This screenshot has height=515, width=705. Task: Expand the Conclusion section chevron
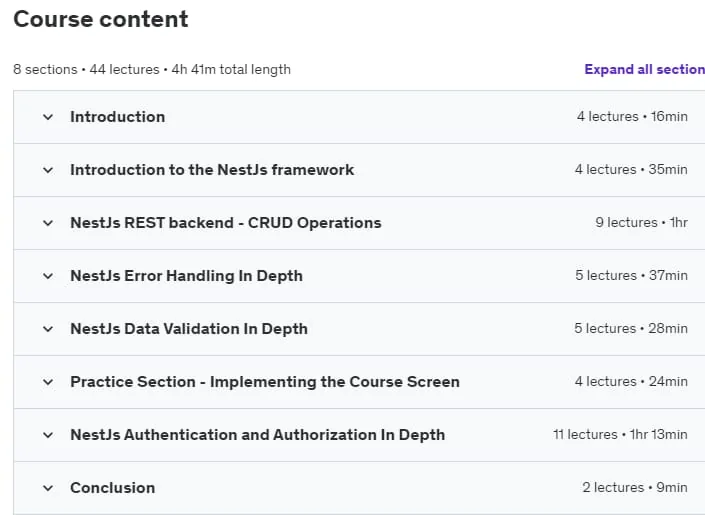pyautogui.click(x=48, y=488)
